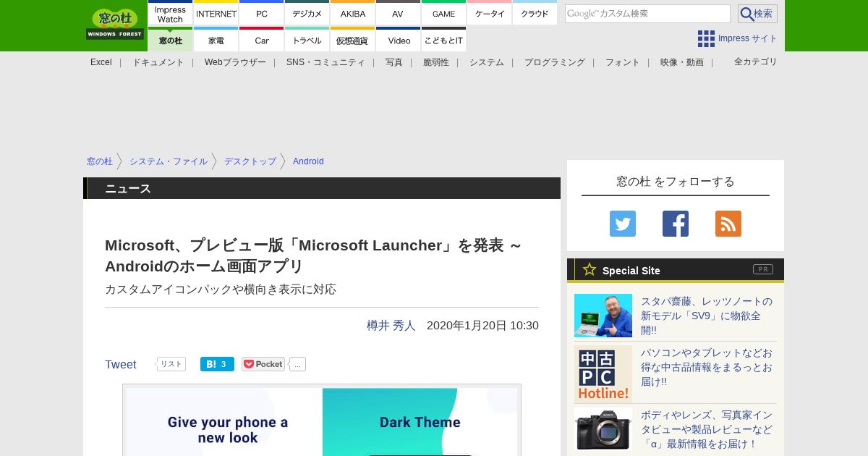Screen dimensions: 868x456
Task: Click the Impress サイト grid icon
Action: coord(706,38)
